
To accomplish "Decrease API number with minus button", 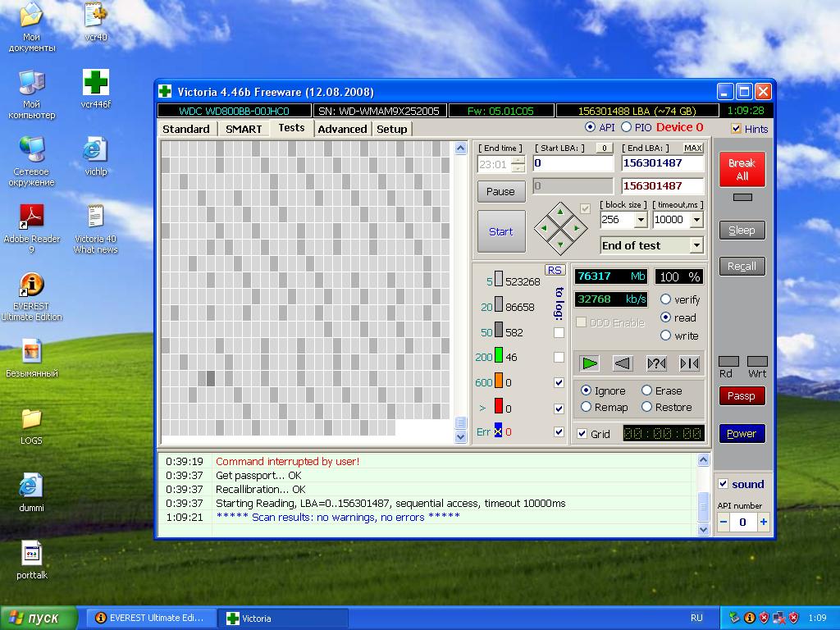I will (x=724, y=522).
